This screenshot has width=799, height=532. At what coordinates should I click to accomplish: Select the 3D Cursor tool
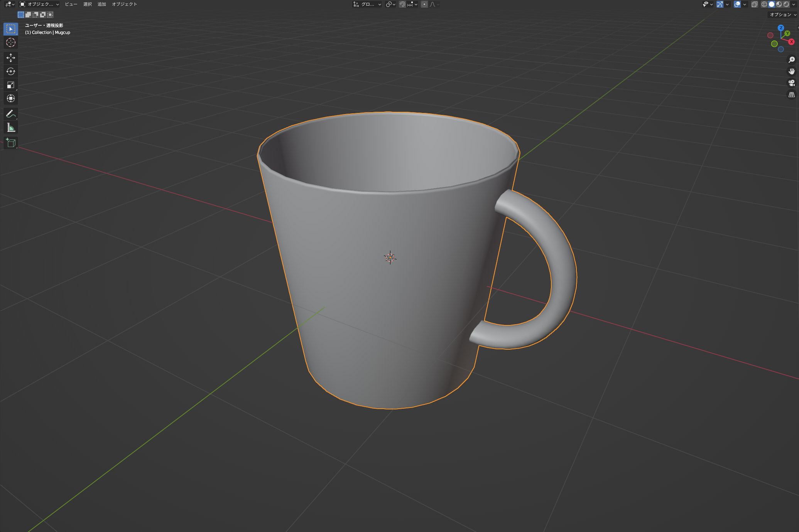(x=10, y=43)
